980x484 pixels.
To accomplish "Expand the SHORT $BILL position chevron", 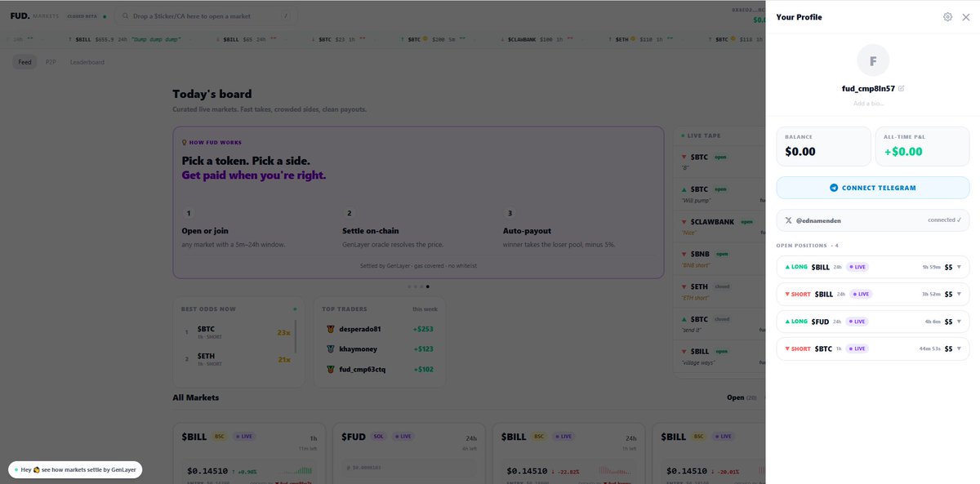I will point(959,294).
